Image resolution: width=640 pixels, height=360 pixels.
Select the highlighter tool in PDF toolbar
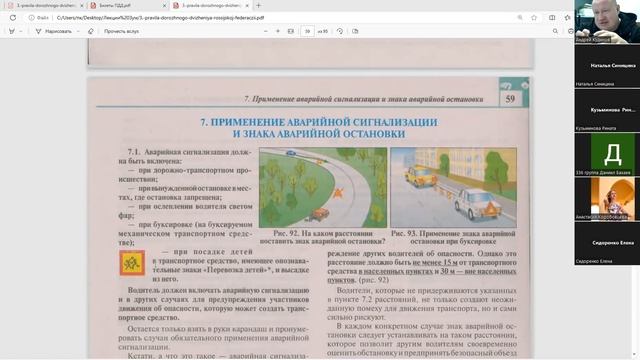tap(12, 31)
